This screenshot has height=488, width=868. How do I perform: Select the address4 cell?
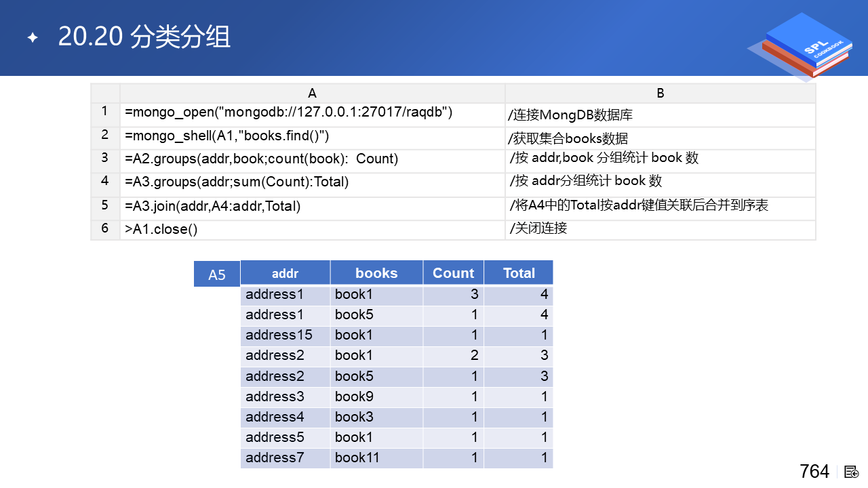point(285,417)
